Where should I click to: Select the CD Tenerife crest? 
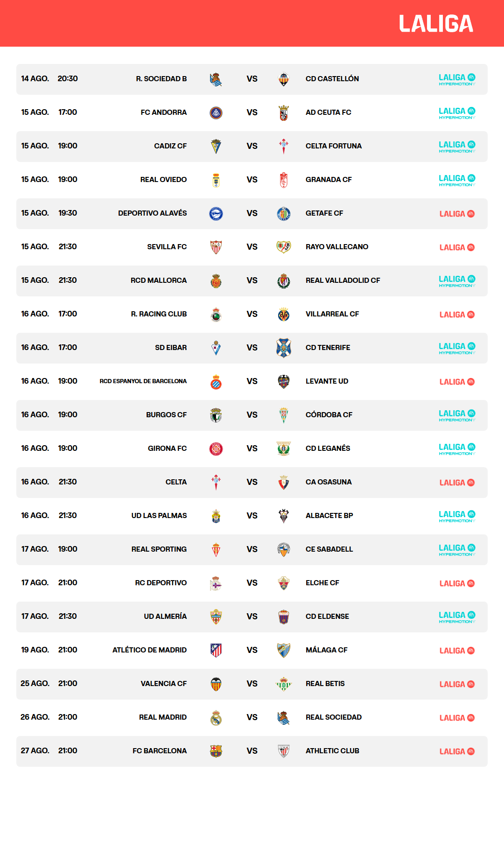284,348
